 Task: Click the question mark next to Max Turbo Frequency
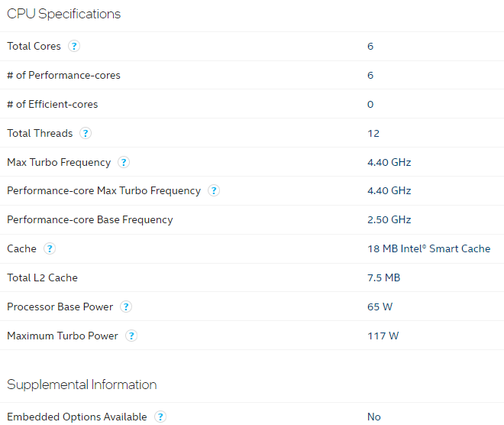pos(124,162)
